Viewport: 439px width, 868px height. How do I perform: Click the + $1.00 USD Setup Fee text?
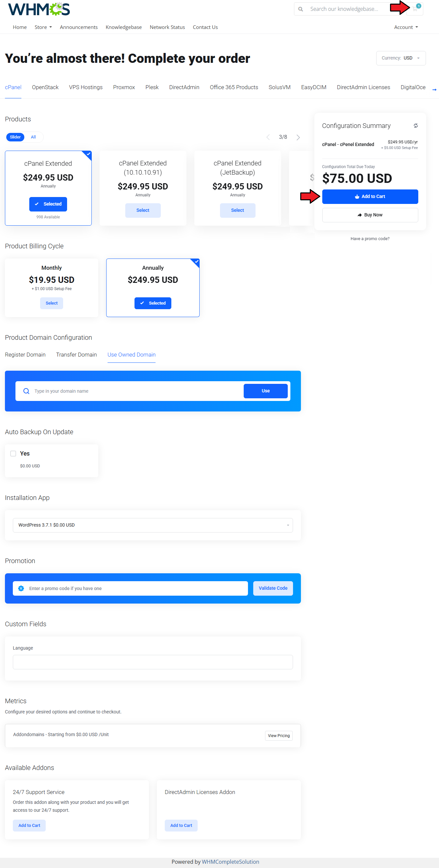click(52, 289)
